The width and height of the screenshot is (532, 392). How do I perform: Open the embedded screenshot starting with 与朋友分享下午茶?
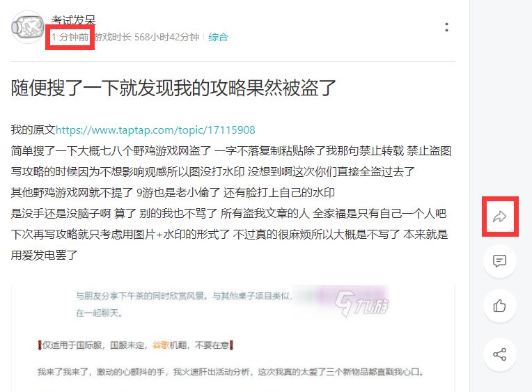[x=233, y=338]
